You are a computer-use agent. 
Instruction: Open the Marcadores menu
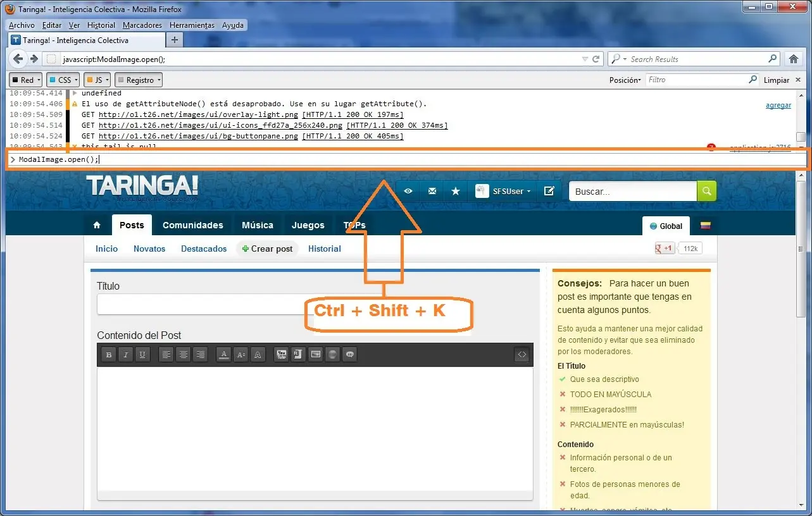click(x=142, y=25)
